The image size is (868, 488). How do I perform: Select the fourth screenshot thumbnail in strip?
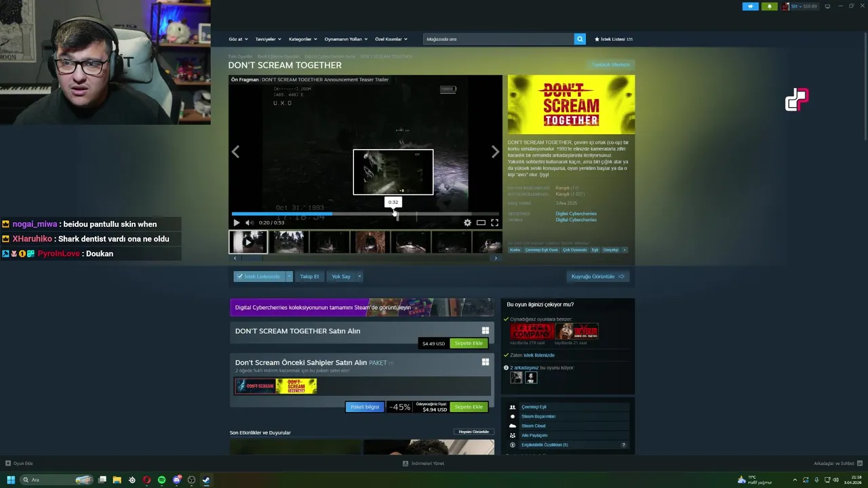[x=370, y=242]
